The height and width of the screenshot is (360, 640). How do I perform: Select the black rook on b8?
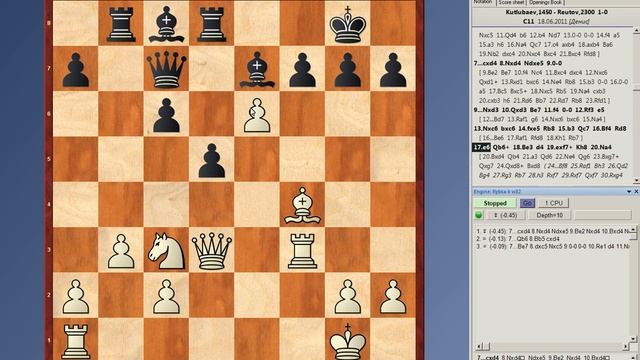(121, 24)
